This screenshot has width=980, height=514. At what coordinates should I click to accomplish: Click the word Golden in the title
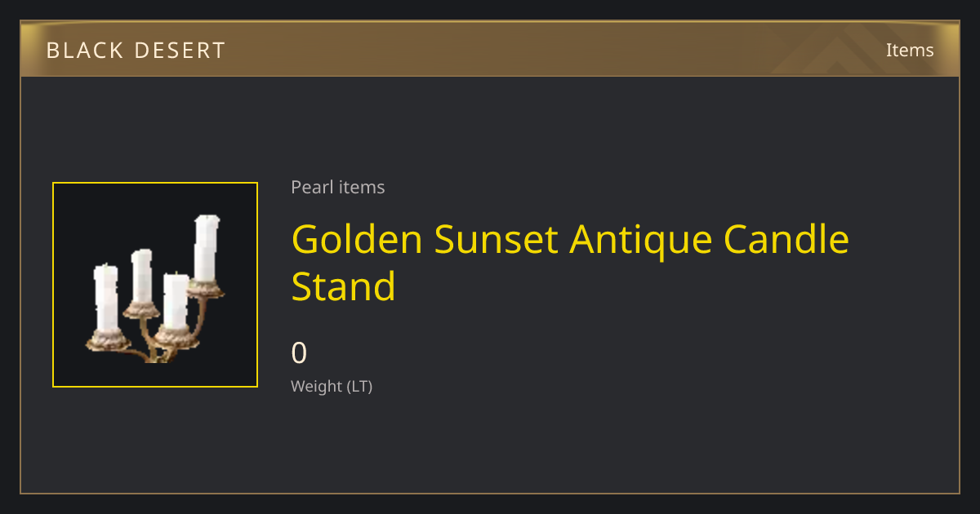click(x=357, y=239)
